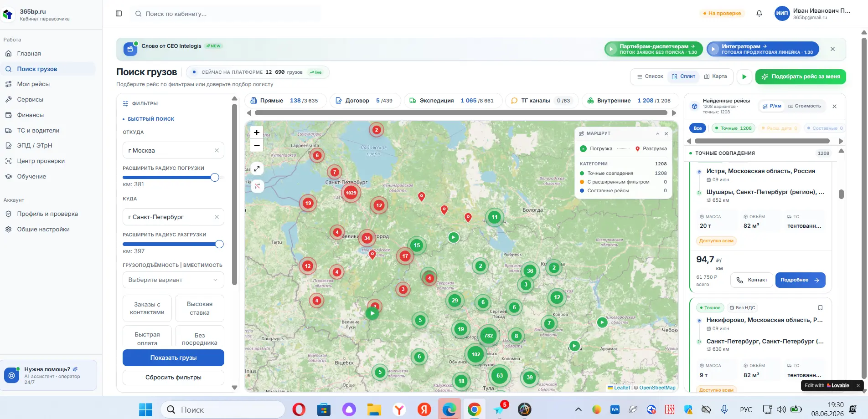Screen dimensions: 868x419
Task: Click the green play button near Карта
Action: tap(744, 77)
